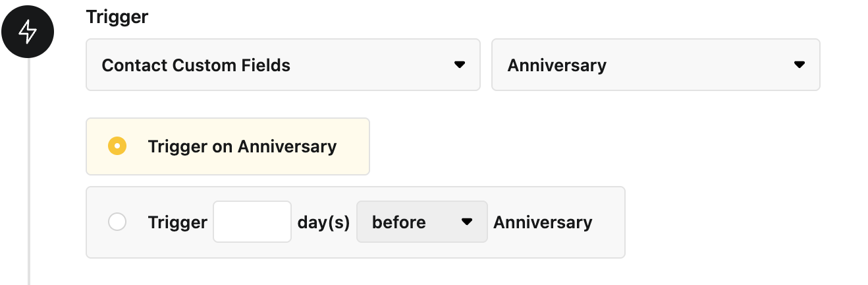Click the Contact Custom Fields text
Image resolution: width=868 pixels, height=285 pixels.
(x=196, y=65)
